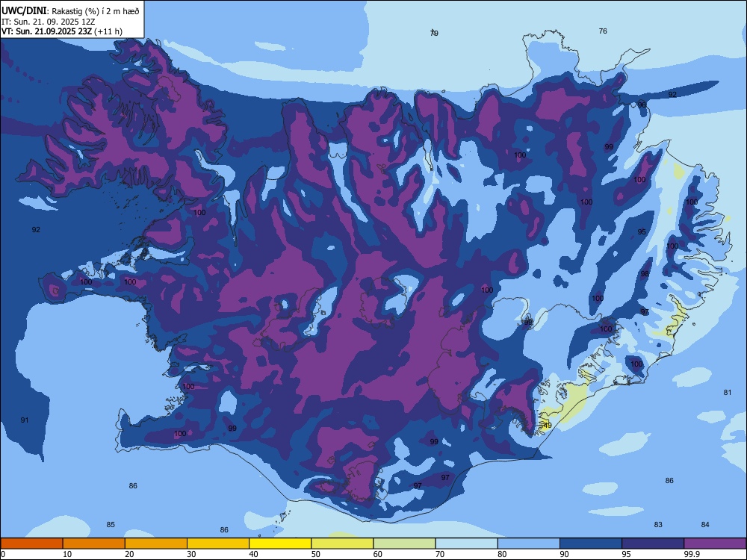This screenshot has height=560, width=747.
Task: Click the '98' humidity value on the map
Action: [x=645, y=274]
